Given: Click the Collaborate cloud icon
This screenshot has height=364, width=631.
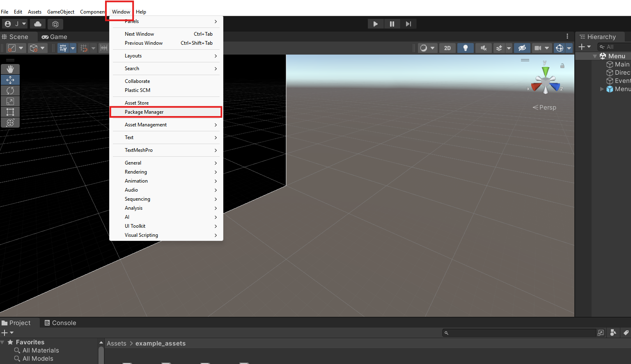Looking at the screenshot, I should click(37, 24).
